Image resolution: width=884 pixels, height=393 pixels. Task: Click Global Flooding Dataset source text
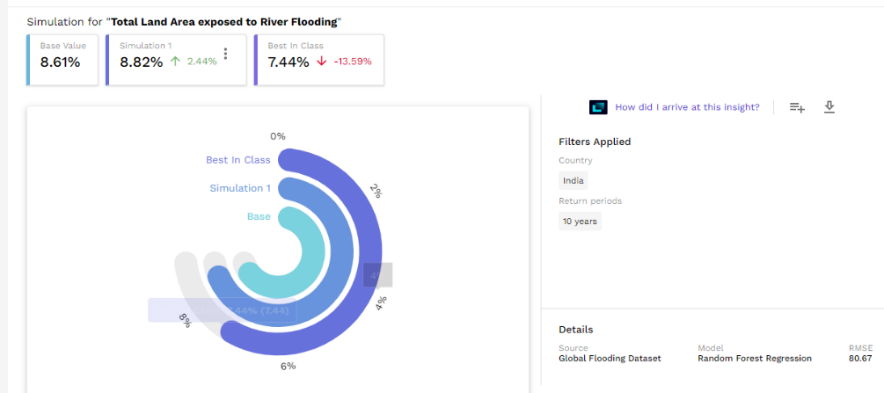[x=609, y=358]
